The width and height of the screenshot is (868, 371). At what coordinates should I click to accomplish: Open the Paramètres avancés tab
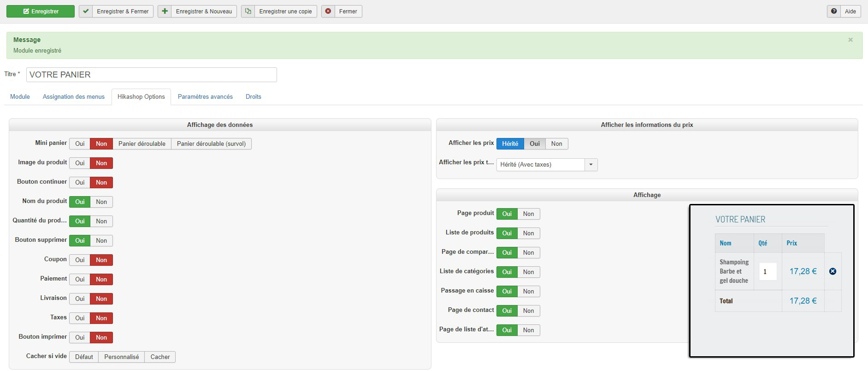[205, 97]
